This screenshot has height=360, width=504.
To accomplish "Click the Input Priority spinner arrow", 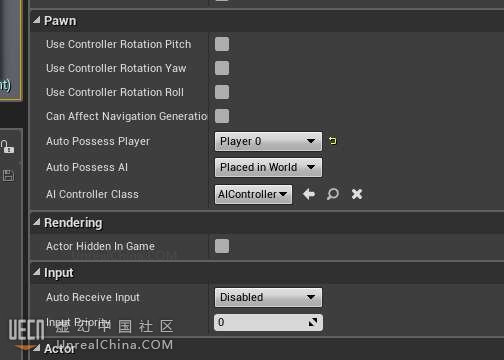I will [313, 322].
